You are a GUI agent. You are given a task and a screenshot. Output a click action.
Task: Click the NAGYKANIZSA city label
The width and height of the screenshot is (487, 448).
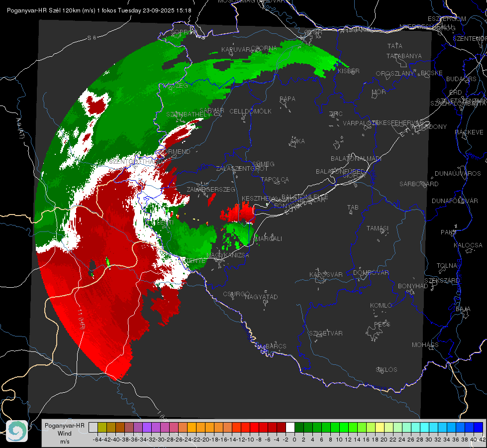tap(228, 255)
